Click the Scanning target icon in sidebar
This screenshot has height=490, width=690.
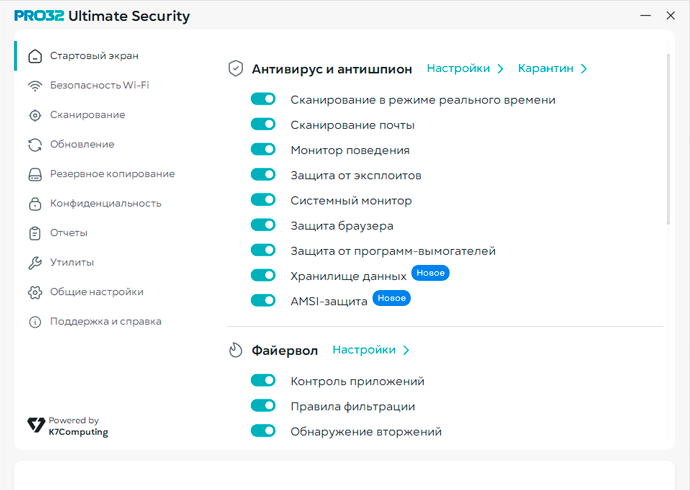[x=35, y=115]
